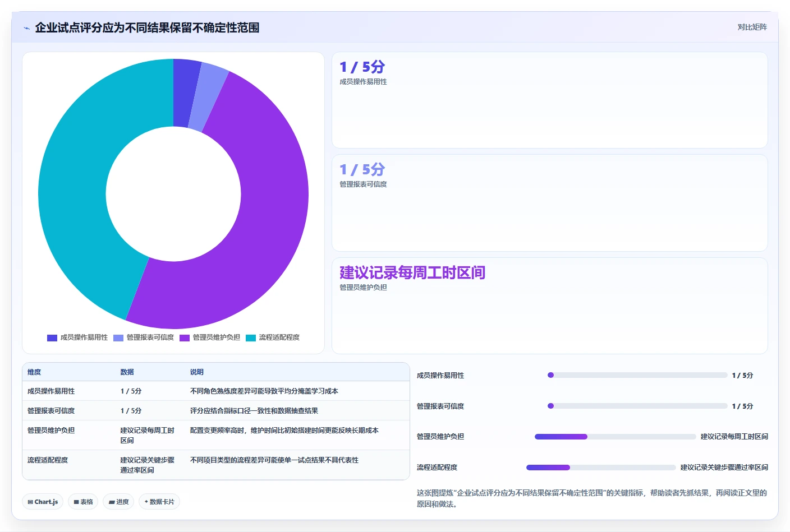Toggle 成员操作易用性 legend color swatch
The height and width of the screenshot is (532, 790).
click(52, 337)
